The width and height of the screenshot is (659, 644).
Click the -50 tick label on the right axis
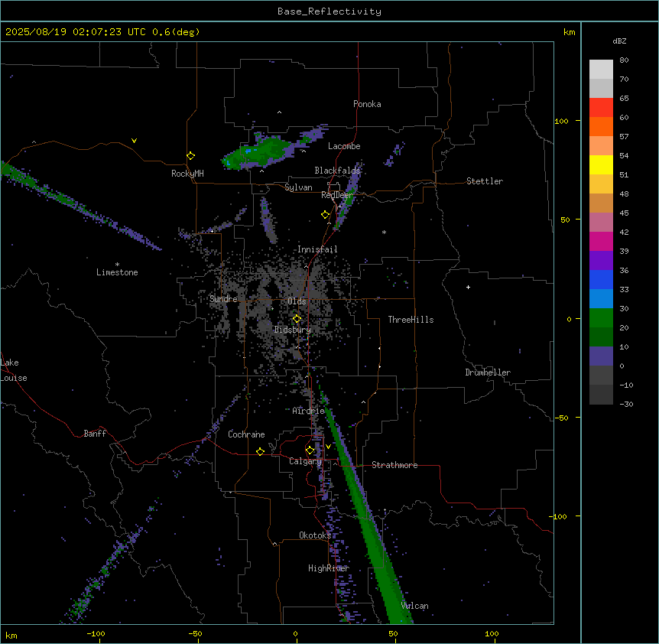pyautogui.click(x=561, y=418)
